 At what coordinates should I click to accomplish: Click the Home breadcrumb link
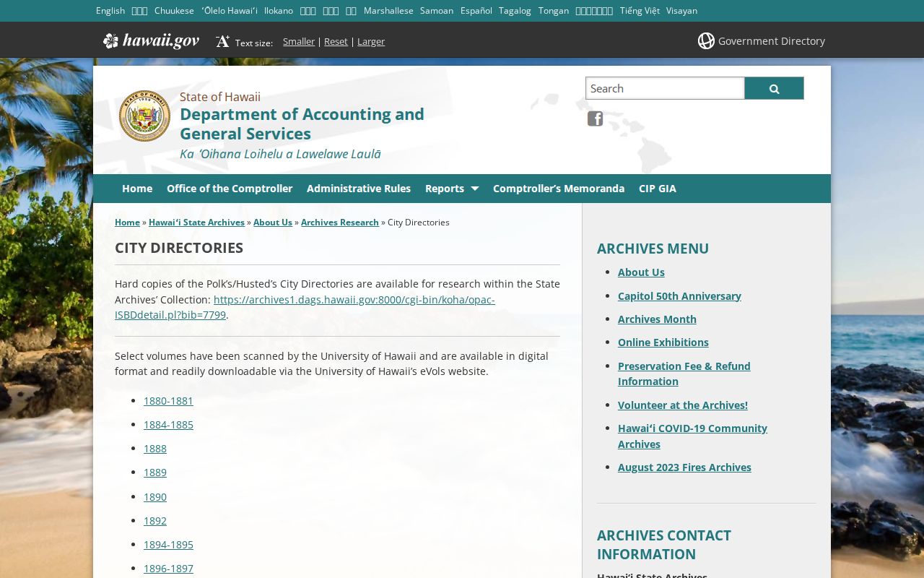click(x=127, y=223)
